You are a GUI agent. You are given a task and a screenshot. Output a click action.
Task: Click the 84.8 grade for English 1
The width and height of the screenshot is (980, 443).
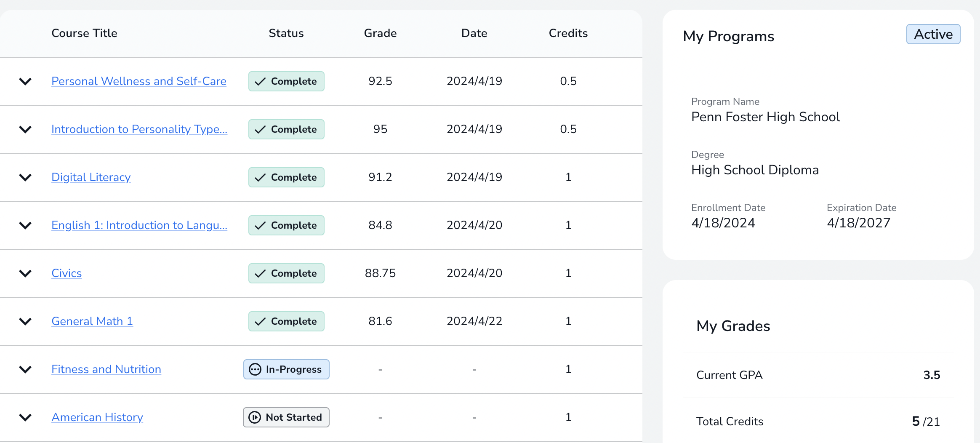[380, 225]
